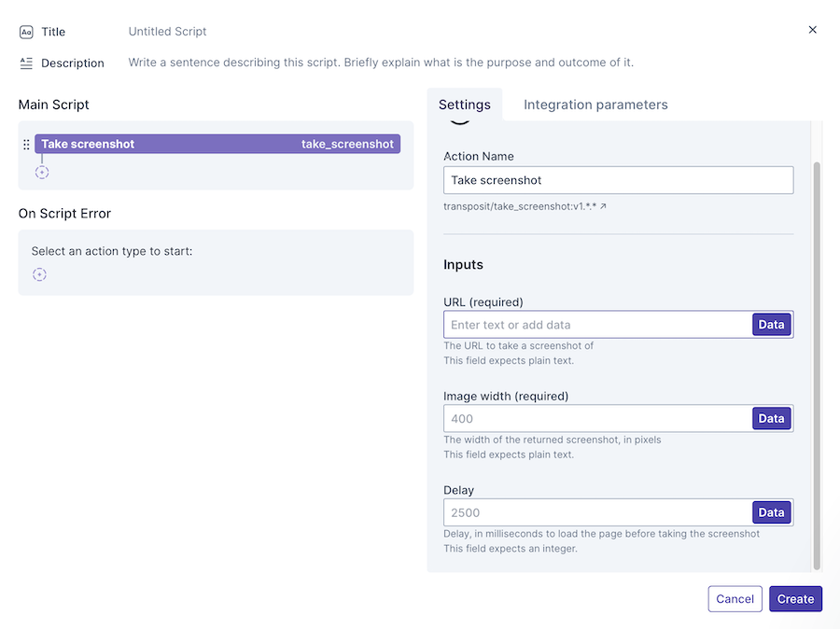Click the drag handle beside Take screenshot step

26,145
